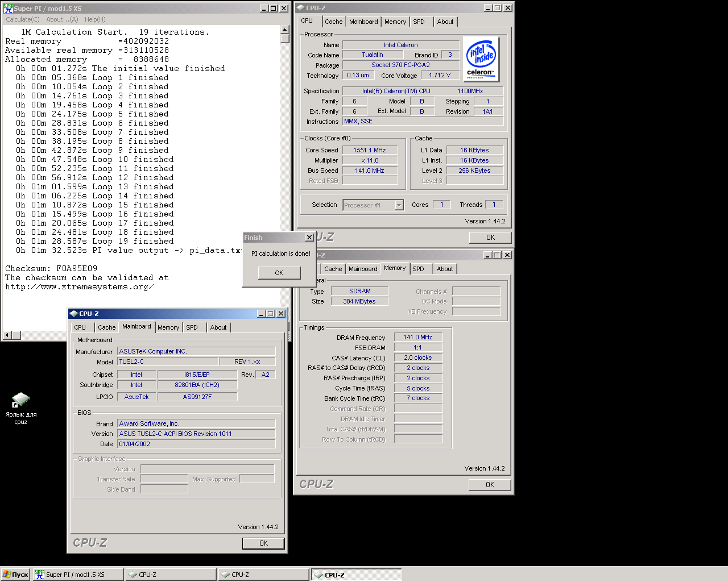Image resolution: width=728 pixels, height=582 pixels.
Task: Select the active third CPU-Z taskbar item
Action: pyautogui.click(x=356, y=575)
